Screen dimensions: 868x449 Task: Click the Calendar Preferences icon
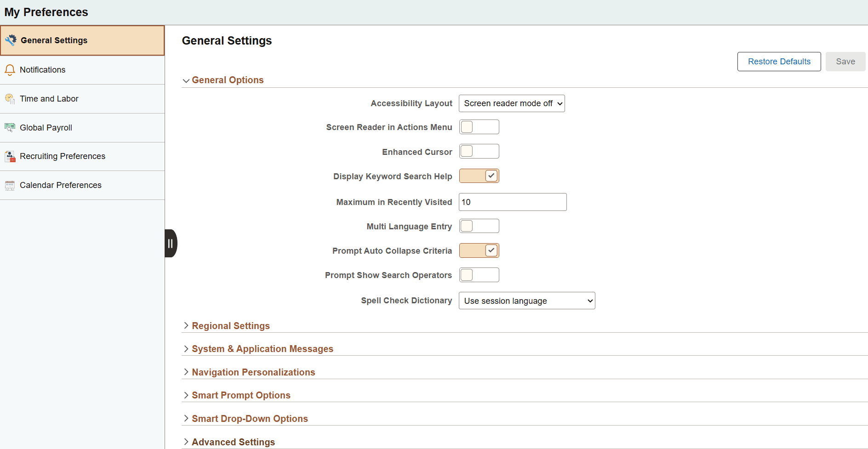(10, 185)
